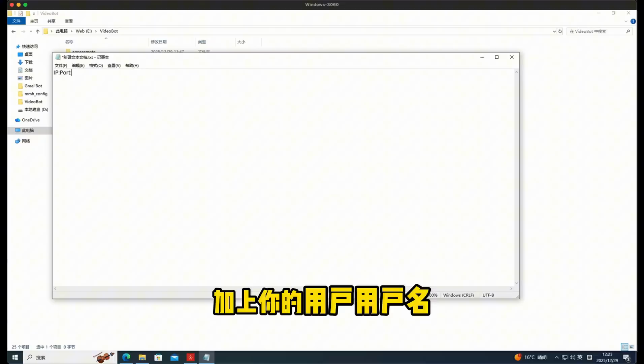The image size is (644, 364).
Task: Open Notepad 查看(V) menu
Action: [x=114, y=65]
